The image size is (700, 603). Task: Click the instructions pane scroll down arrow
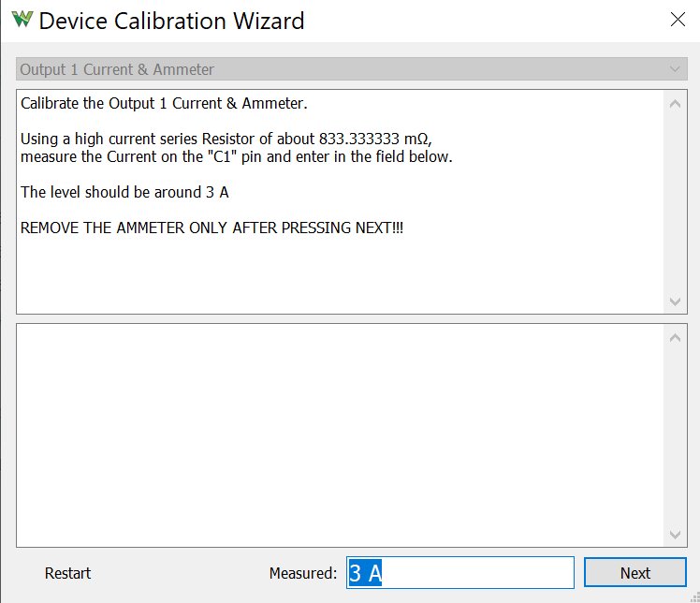[675, 301]
